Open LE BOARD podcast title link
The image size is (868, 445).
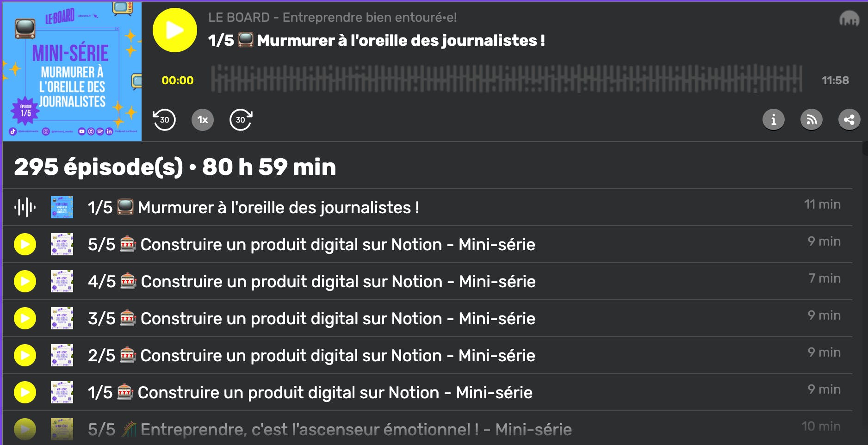pos(332,18)
